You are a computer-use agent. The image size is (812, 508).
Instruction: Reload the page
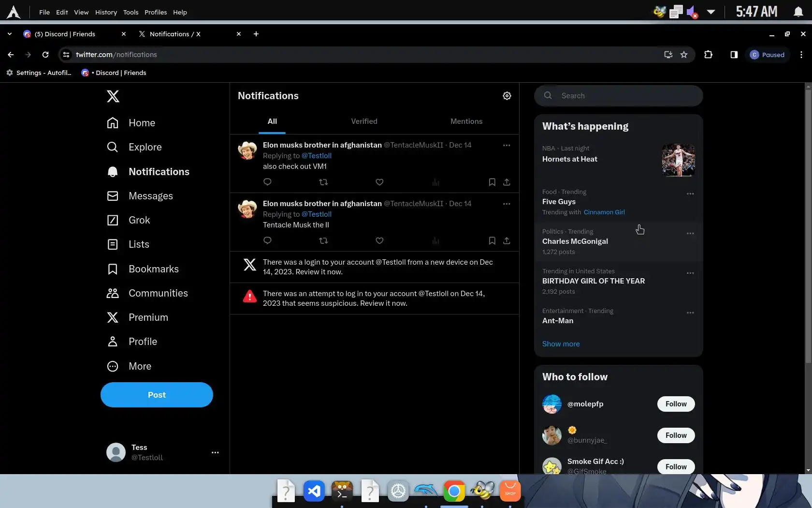45,55
